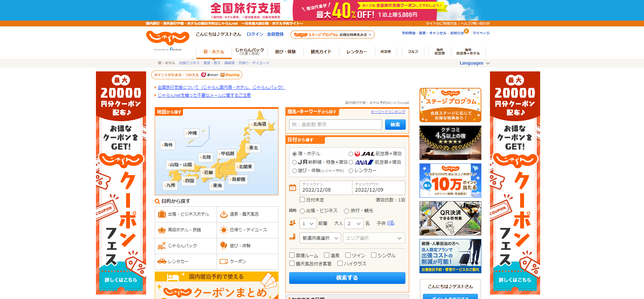Select 甲信越 region on the map
Image resolution: width=644 pixels, height=299 pixels.
click(227, 153)
